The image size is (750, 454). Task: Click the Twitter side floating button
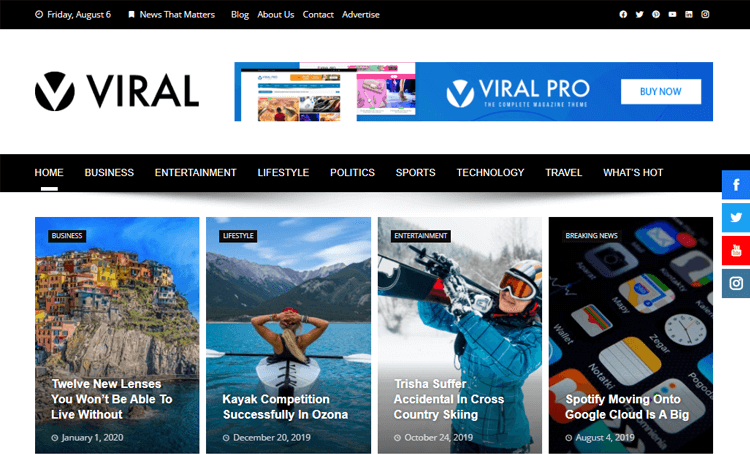[736, 217]
